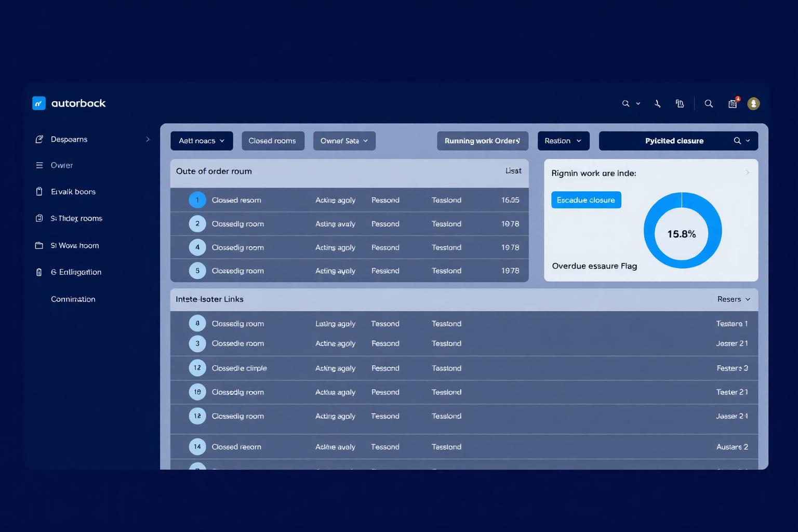Expand chevron beside Pyicited closure search
Image resolution: width=798 pixels, height=532 pixels.
(748, 141)
